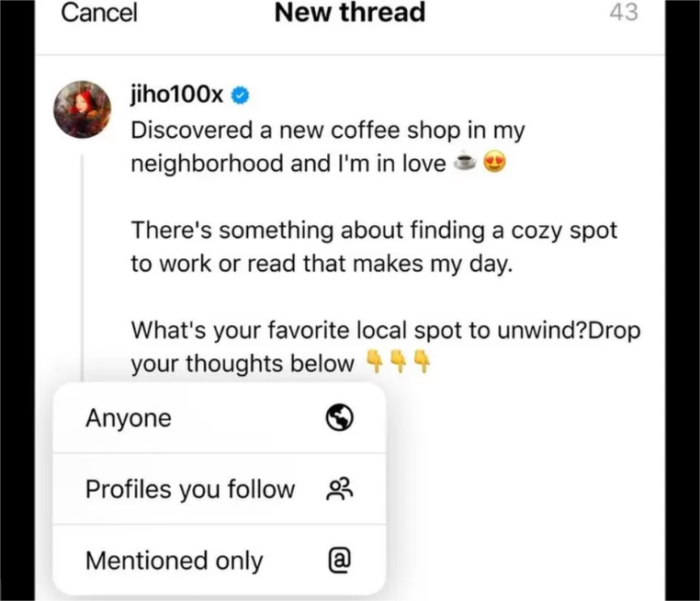Click the last pointing-down hand emoji

click(x=422, y=361)
